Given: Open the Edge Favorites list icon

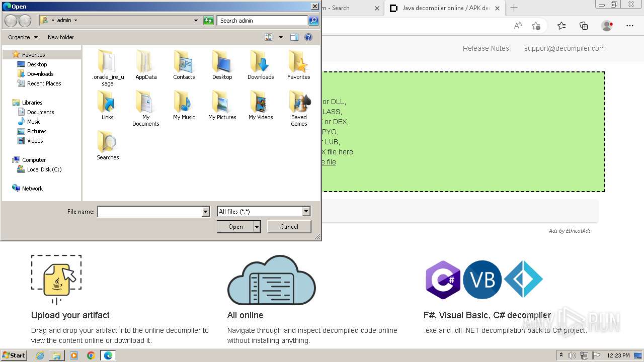Looking at the screenshot, I should 561,26.
